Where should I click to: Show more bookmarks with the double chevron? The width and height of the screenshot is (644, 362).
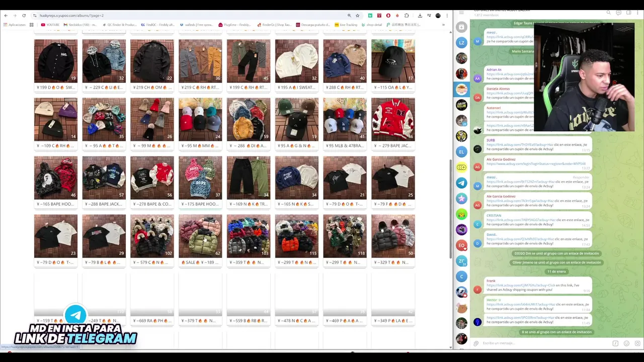click(443, 25)
